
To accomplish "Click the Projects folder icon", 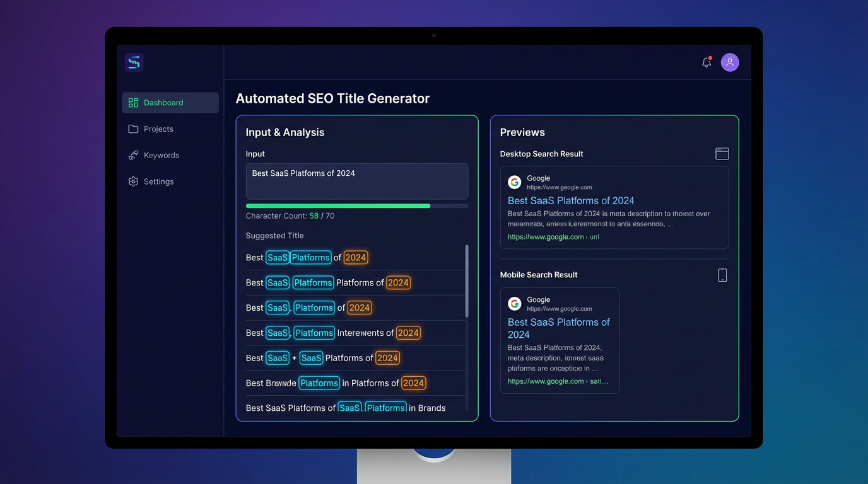I will pos(133,129).
